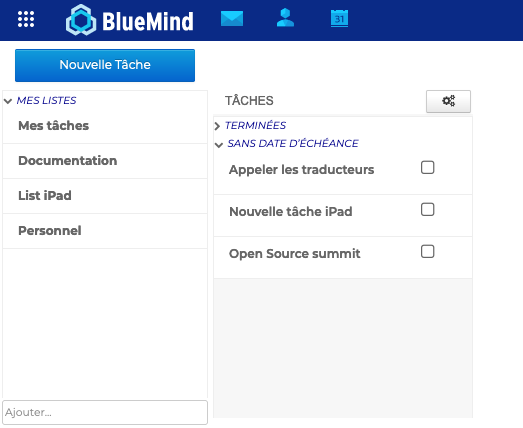Image resolution: width=523 pixels, height=428 pixels.
Task: Click the BlueMind logo
Action: click(x=129, y=20)
